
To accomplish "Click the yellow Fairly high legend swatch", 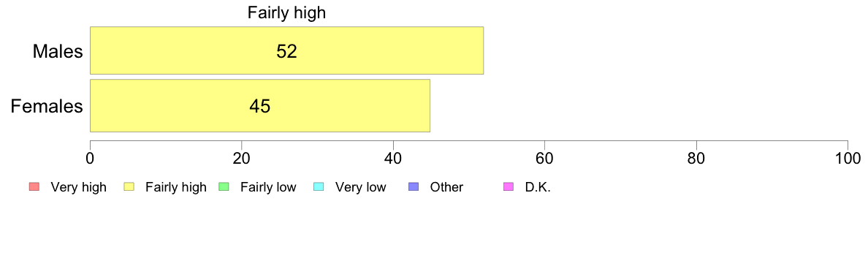I will pos(129,187).
